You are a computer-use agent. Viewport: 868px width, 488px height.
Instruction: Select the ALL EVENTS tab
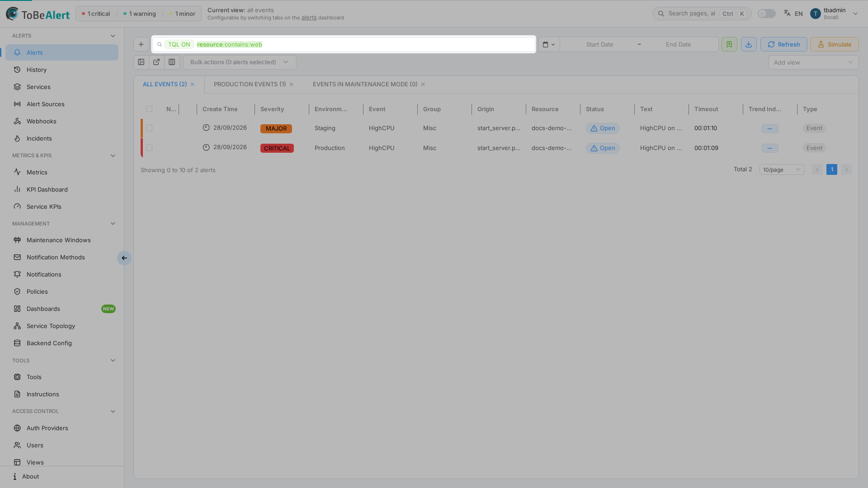pos(165,84)
